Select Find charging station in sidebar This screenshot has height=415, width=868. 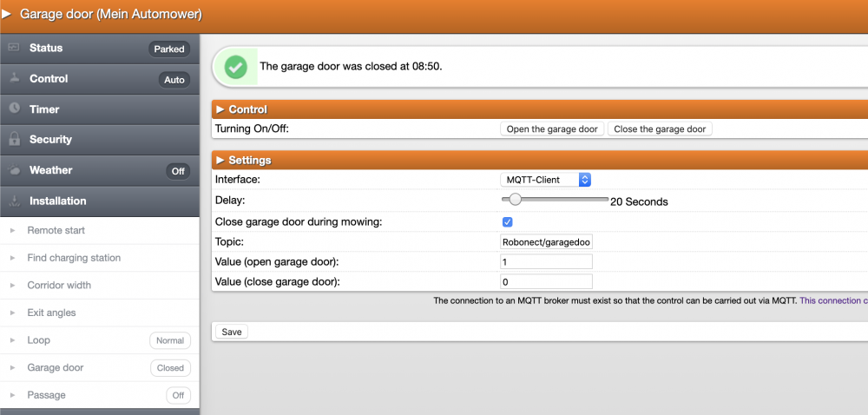(x=74, y=258)
